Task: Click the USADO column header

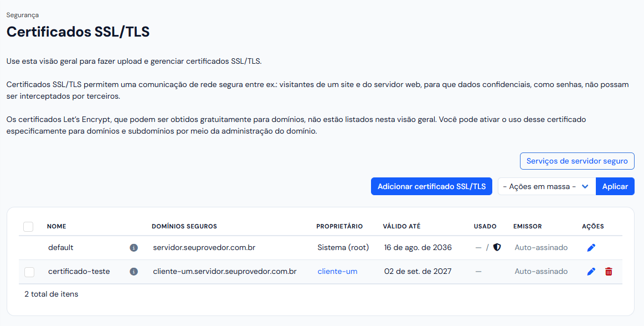Action: (485, 226)
